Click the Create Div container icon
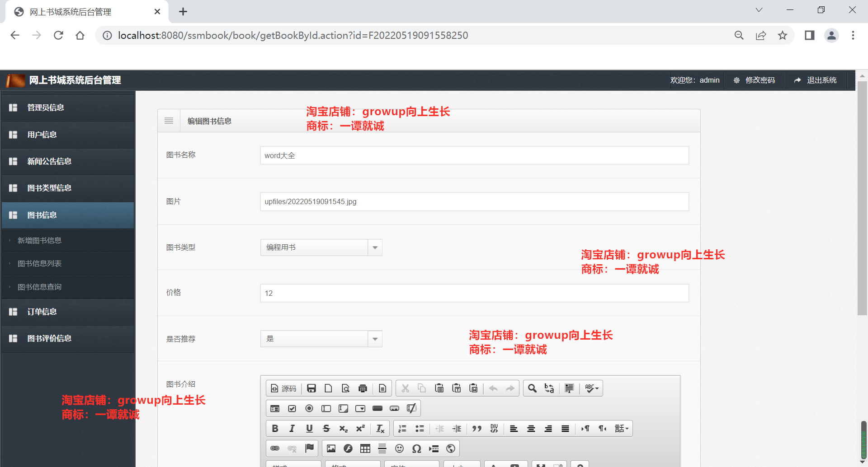This screenshot has height=467, width=868. [x=494, y=429]
